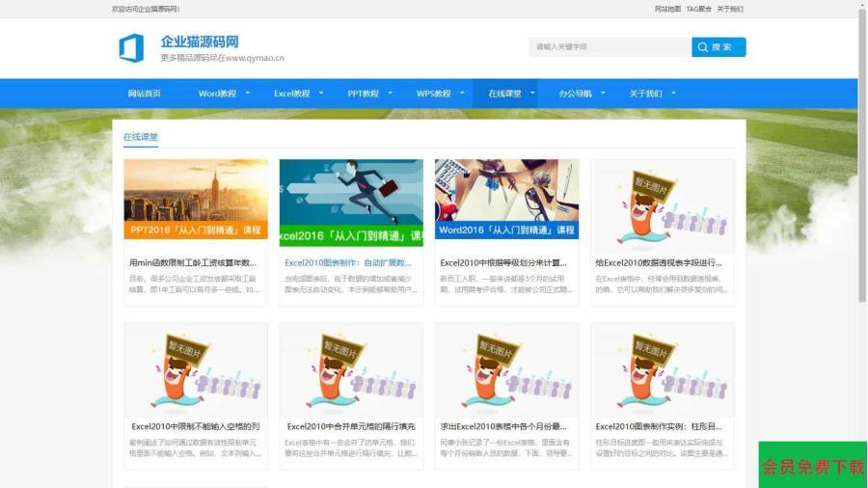Image resolution: width=868 pixels, height=488 pixels.
Task: Open article Excel2010中根据等级划分来计算
Action: pos(503,263)
